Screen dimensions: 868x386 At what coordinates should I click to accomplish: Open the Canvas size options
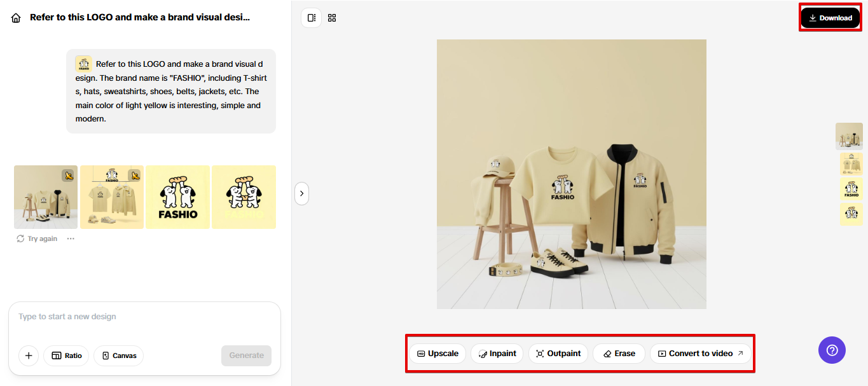[x=118, y=355]
